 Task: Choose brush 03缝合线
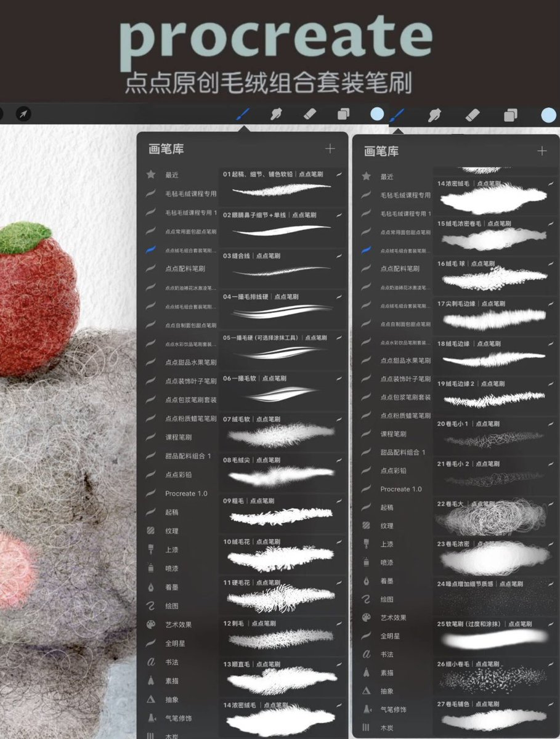(x=283, y=268)
